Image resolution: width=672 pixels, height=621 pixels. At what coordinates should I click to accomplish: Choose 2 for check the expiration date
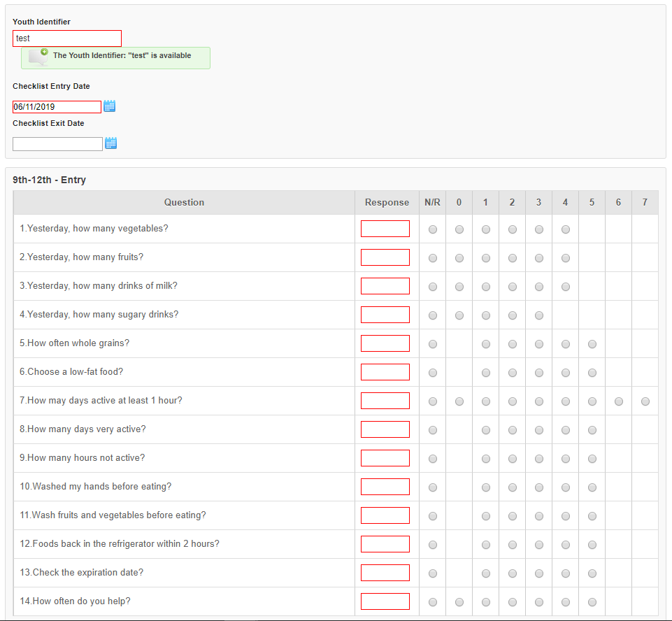[x=513, y=573]
